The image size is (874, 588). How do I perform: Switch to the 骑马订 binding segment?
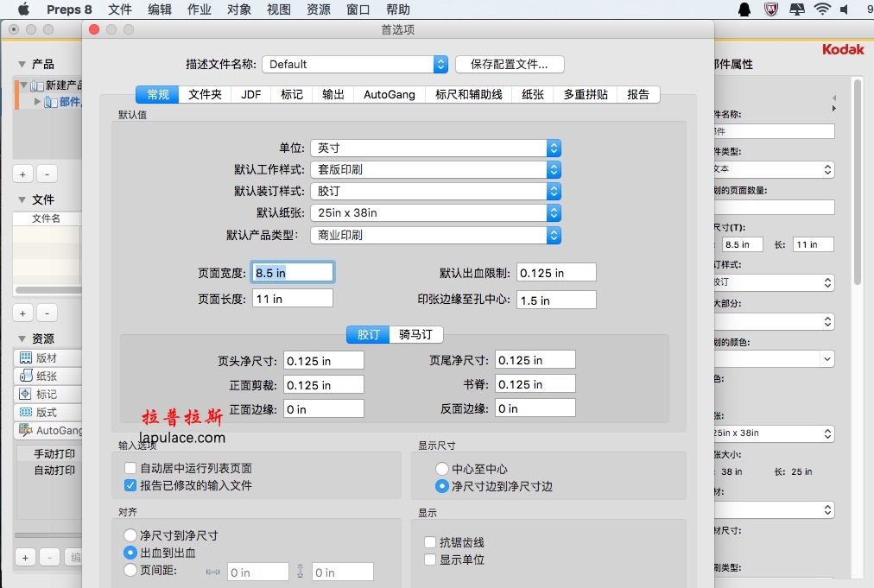(416, 334)
